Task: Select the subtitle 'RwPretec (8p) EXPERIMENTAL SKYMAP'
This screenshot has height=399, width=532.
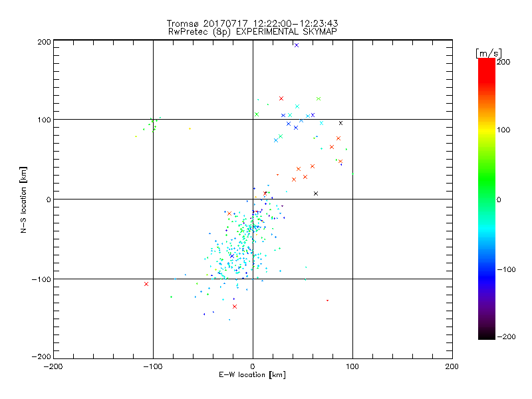Action: (253, 32)
